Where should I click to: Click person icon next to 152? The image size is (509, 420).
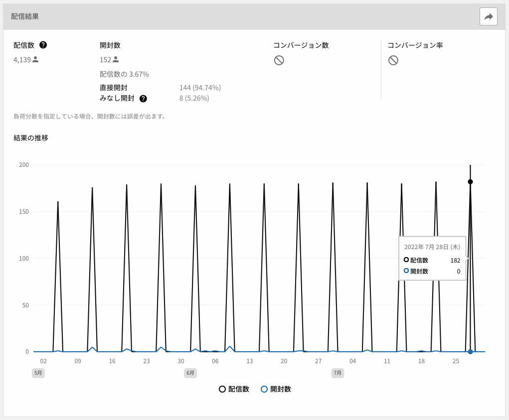click(x=116, y=59)
